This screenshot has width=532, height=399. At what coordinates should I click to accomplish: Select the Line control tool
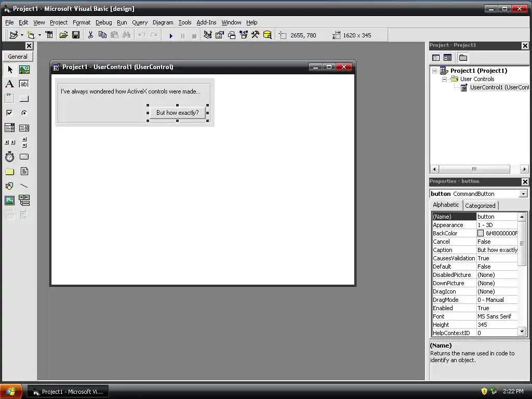(x=24, y=186)
